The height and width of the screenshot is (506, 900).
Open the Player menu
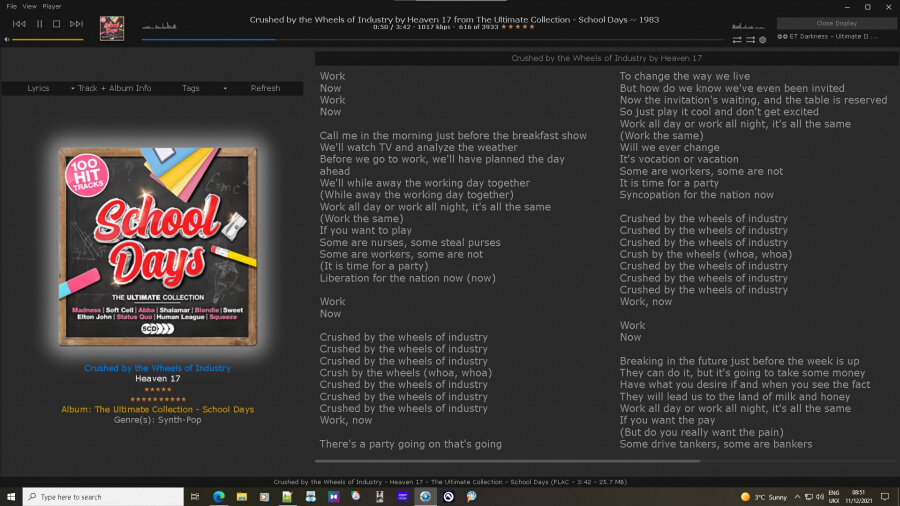point(52,6)
